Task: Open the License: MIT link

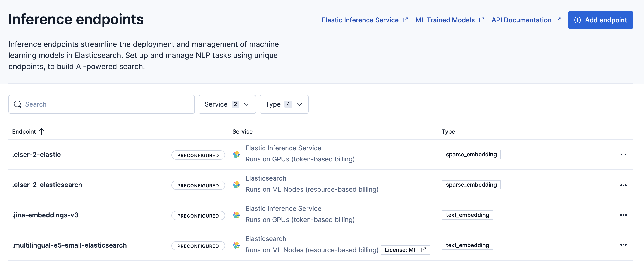Action: [405, 249]
